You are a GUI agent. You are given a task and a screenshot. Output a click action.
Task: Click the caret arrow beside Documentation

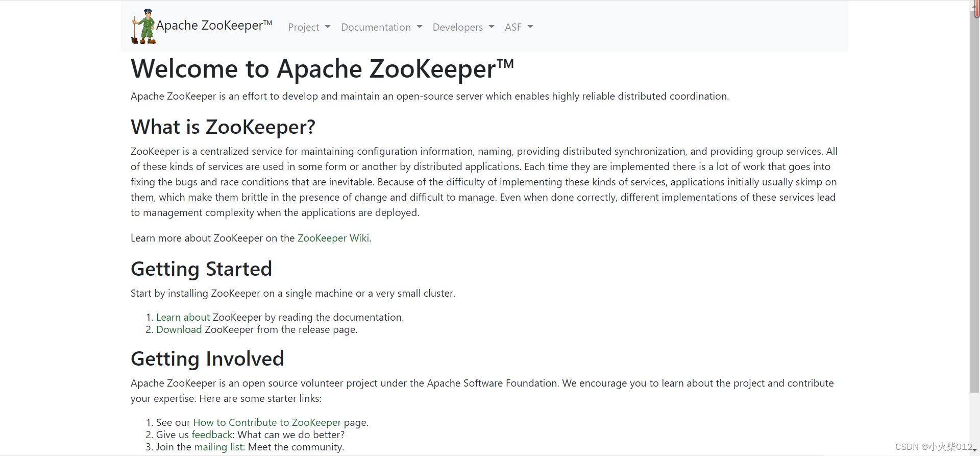[x=420, y=27]
